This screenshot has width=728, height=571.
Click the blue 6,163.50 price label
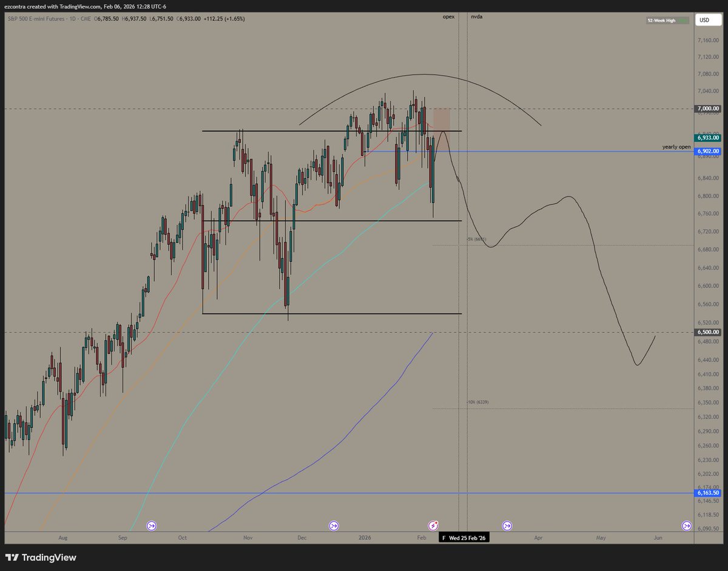[707, 493]
